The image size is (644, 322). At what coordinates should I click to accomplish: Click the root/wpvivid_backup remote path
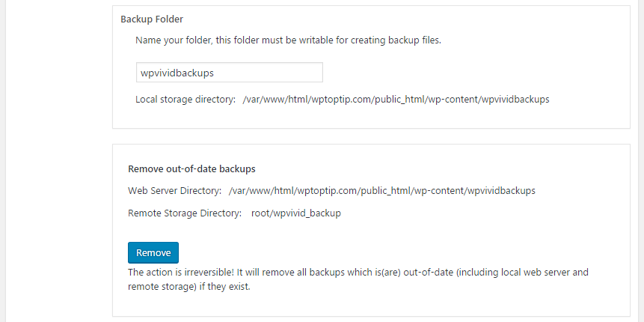pos(296,213)
